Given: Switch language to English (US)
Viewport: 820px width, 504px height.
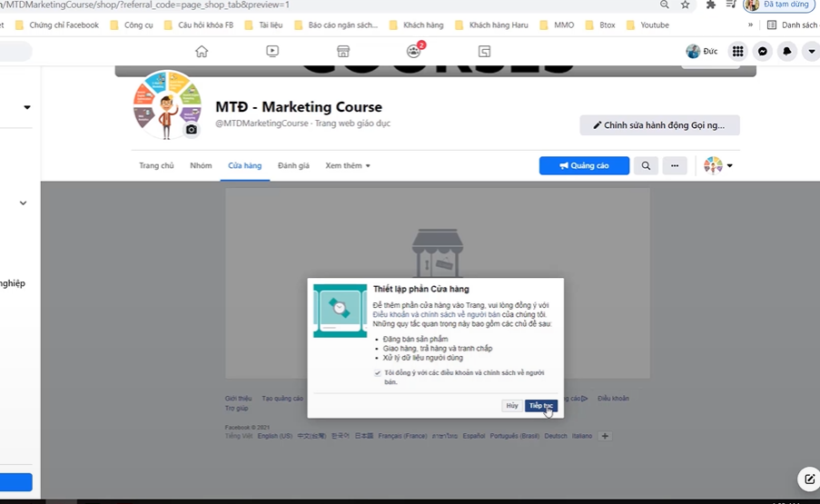Looking at the screenshot, I should (275, 436).
